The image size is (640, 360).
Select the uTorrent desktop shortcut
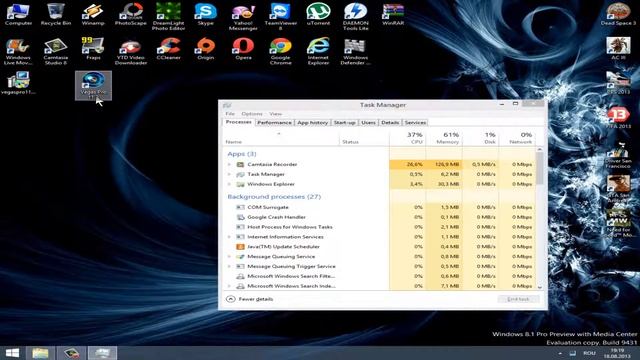318,14
